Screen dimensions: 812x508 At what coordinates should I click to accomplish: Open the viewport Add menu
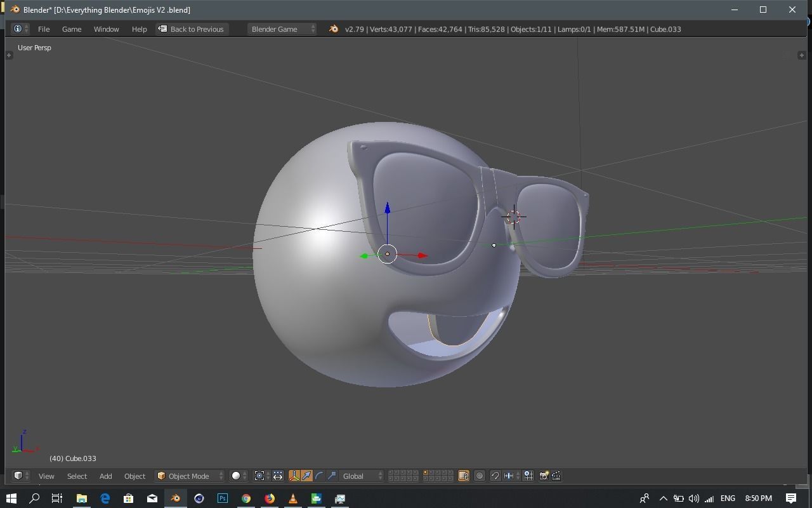point(105,476)
